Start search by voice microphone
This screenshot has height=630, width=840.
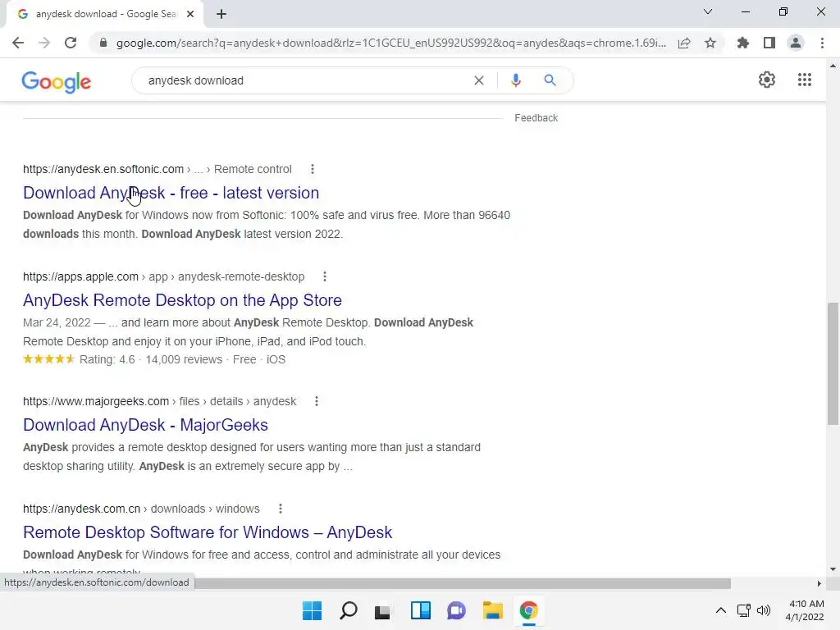(516, 80)
